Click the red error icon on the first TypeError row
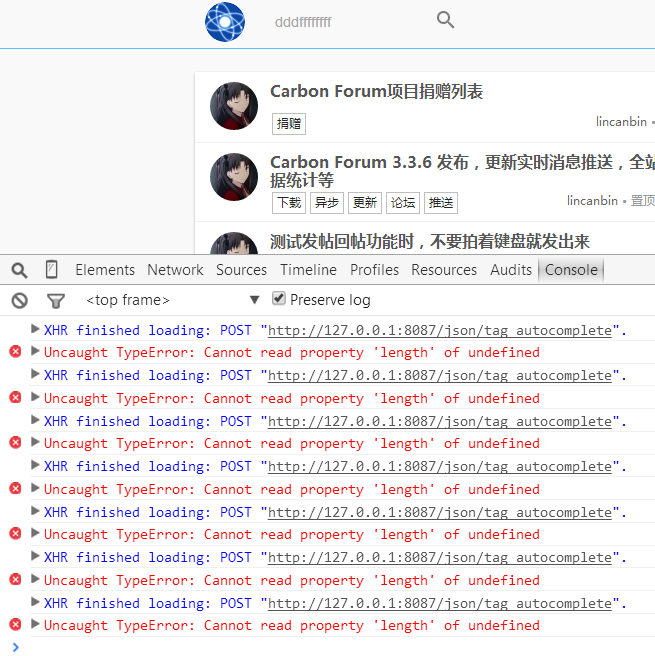Image resolution: width=655 pixels, height=656 pixels. (15, 351)
